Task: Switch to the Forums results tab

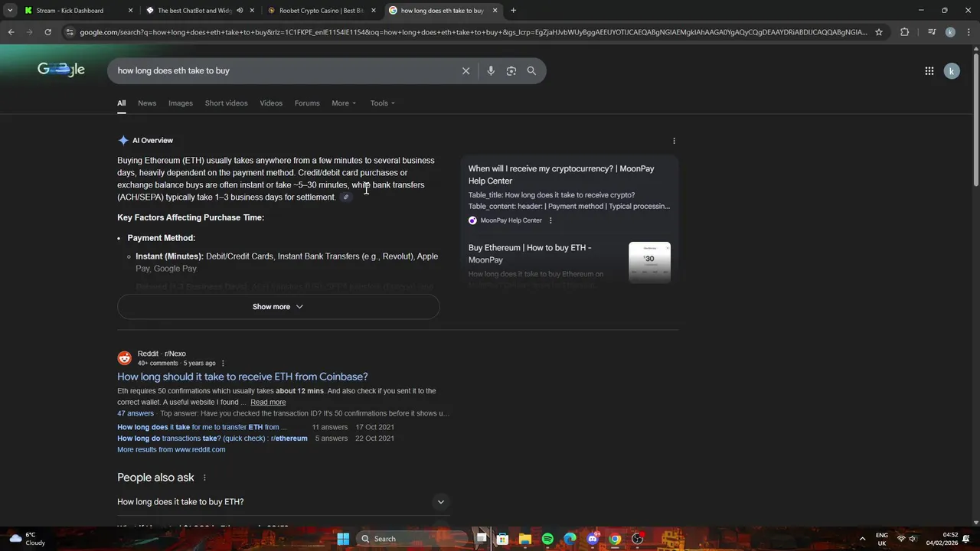Action: (307, 103)
